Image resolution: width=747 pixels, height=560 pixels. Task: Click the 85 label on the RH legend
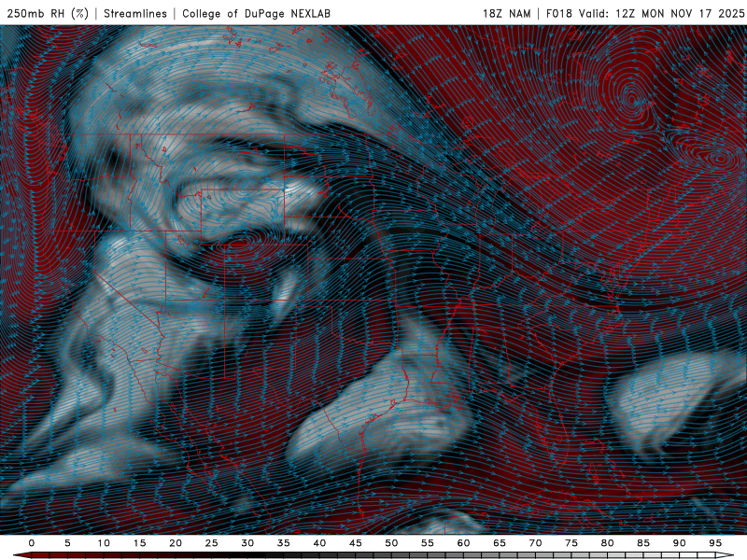[643, 543]
